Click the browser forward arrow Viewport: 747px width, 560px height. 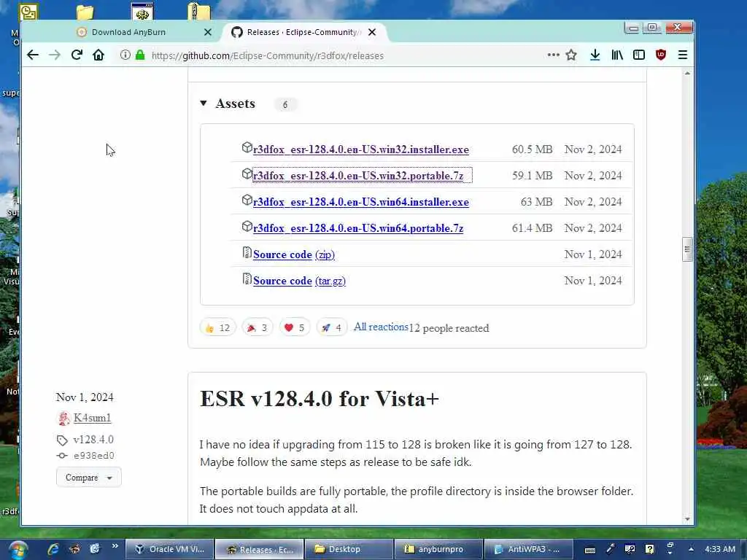[x=54, y=55]
